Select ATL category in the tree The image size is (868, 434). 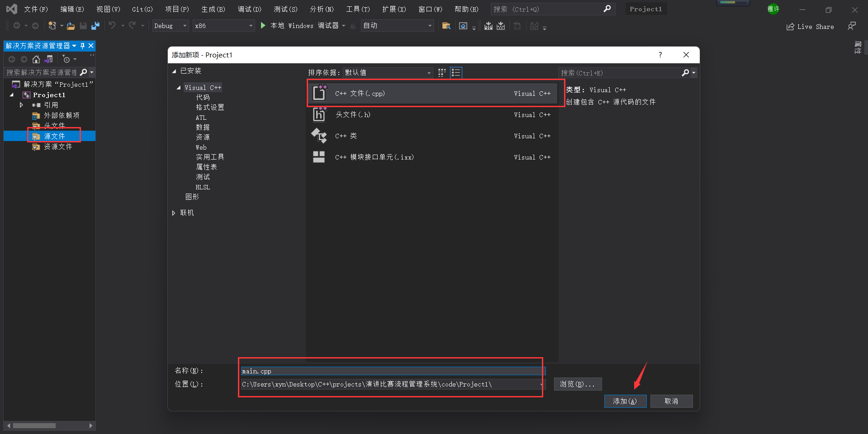(x=201, y=118)
